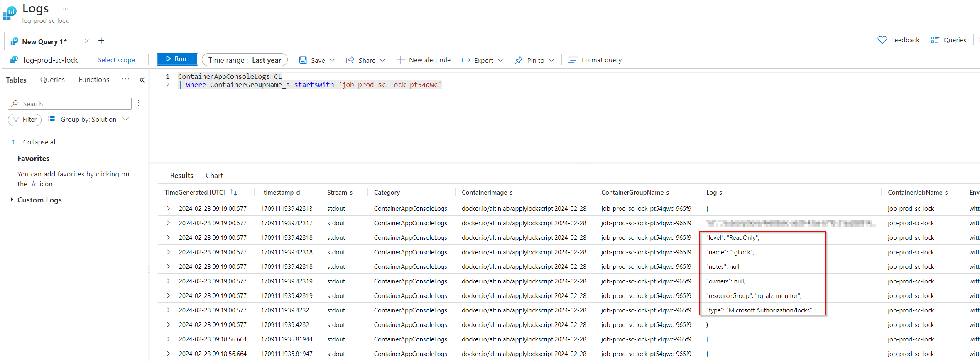Click the "type": "Microsoft.Authorization/locks" cell
This screenshot has height=361, width=980.
[759, 310]
